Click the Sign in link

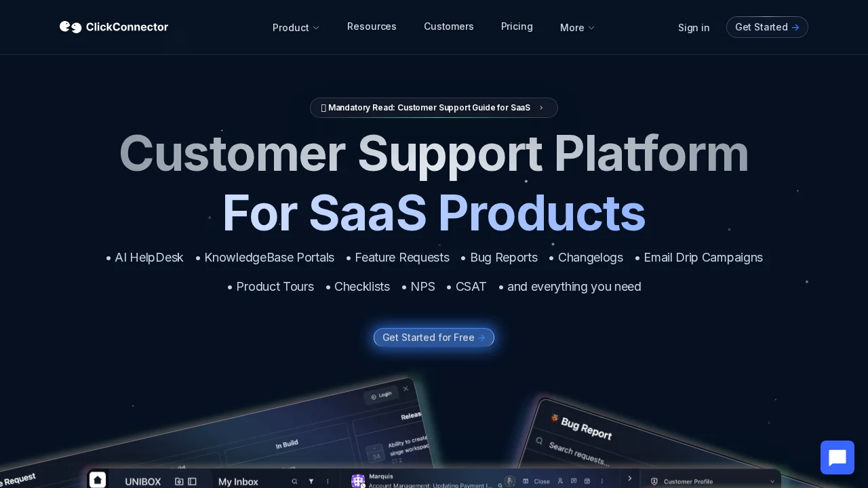click(x=694, y=28)
